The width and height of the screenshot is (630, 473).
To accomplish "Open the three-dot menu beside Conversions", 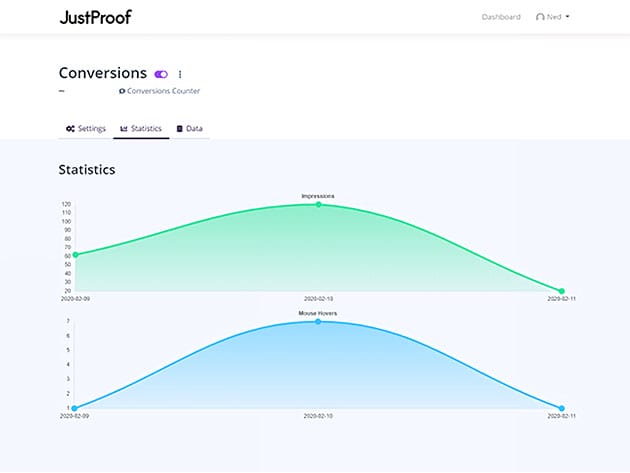I will point(180,74).
